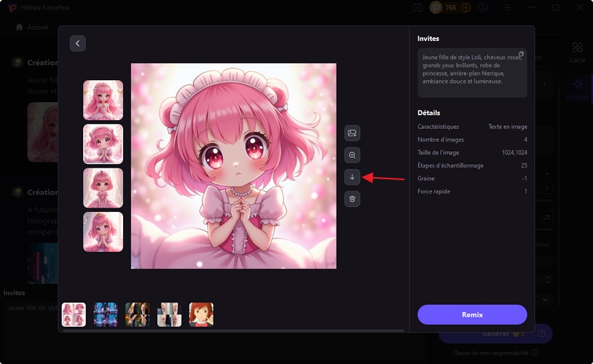Click the Force rapide label
Screen dimensions: 593x364
[434, 191]
